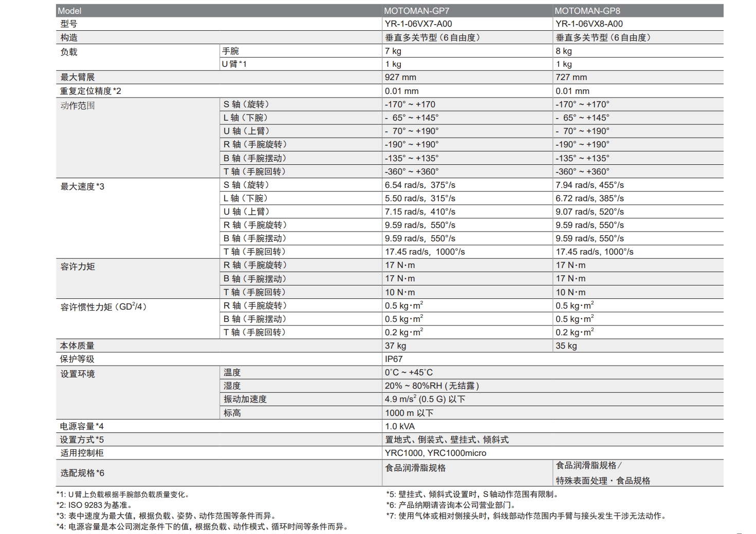Screen dimensions: 756x534
Task: Click speed value 5.50 rad/s, 315°/s
Action: [x=420, y=198]
